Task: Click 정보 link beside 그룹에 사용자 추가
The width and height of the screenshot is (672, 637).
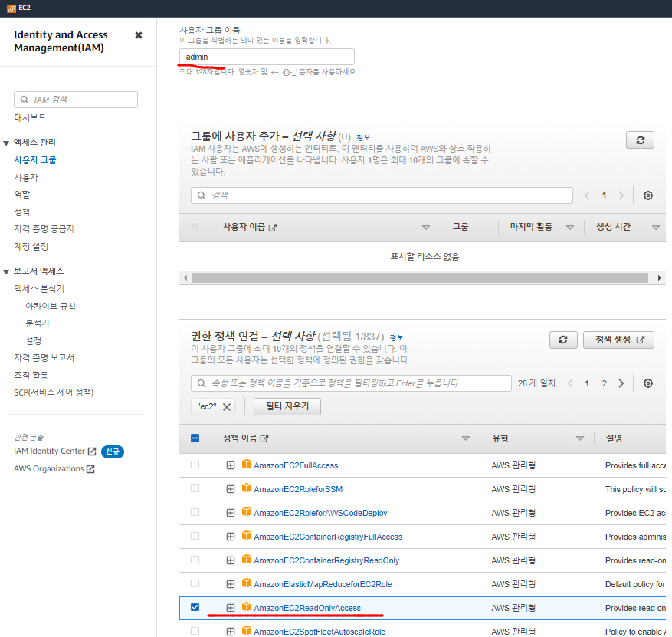Action: click(363, 138)
